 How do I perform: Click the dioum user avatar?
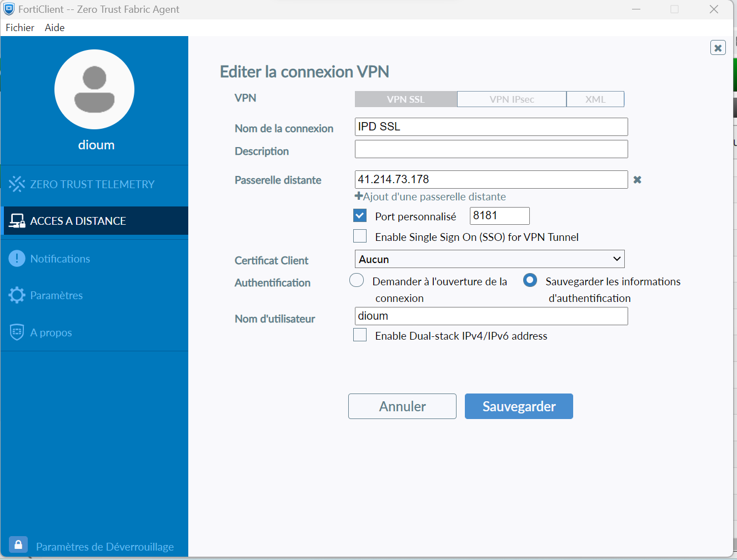pos(94,89)
